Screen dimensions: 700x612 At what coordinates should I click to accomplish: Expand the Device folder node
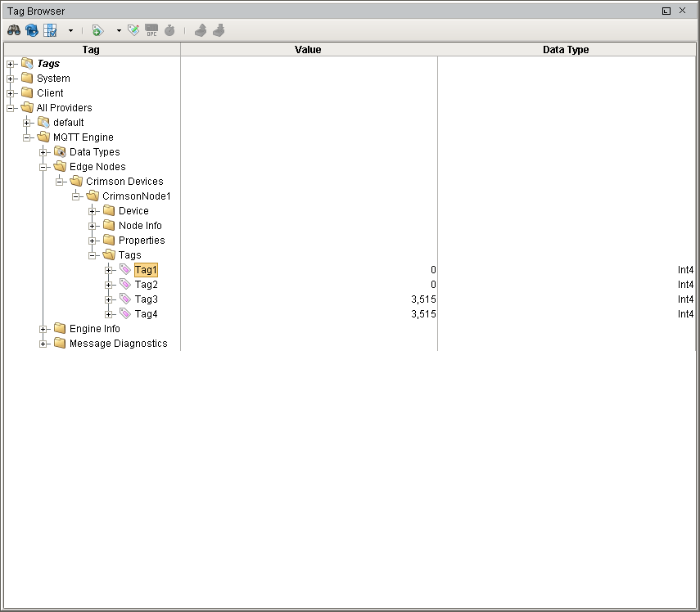click(x=92, y=211)
